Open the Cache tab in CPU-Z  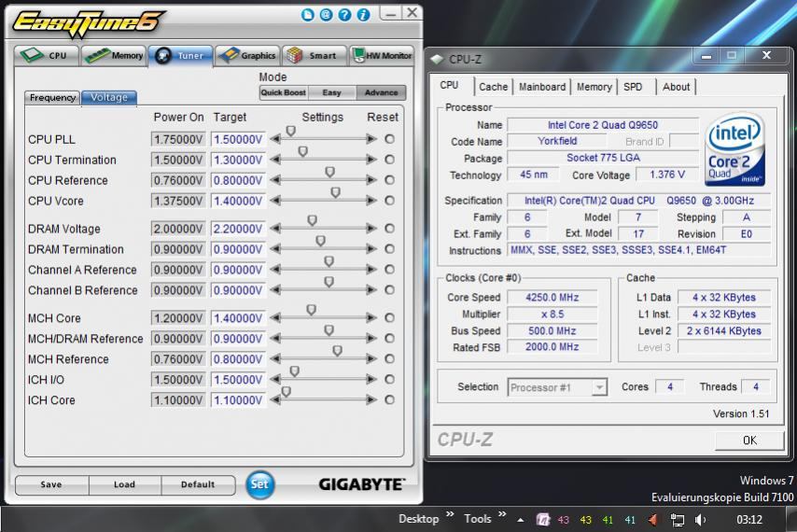click(493, 87)
